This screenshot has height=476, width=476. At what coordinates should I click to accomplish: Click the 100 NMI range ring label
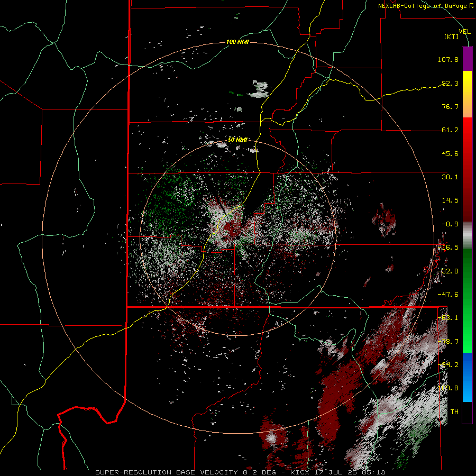pos(237,42)
